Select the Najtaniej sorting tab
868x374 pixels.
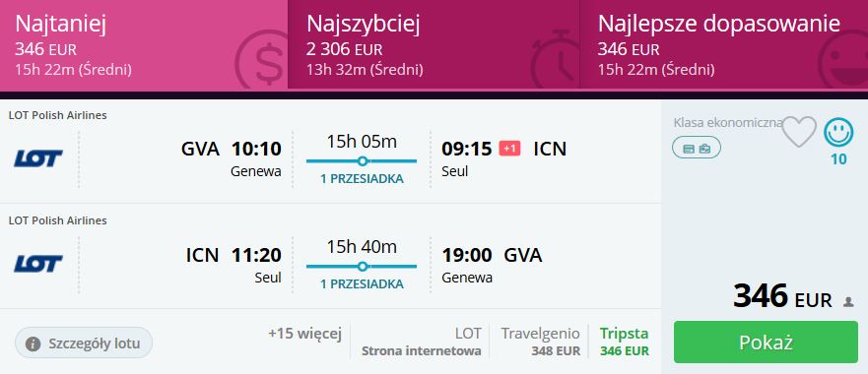(144, 44)
